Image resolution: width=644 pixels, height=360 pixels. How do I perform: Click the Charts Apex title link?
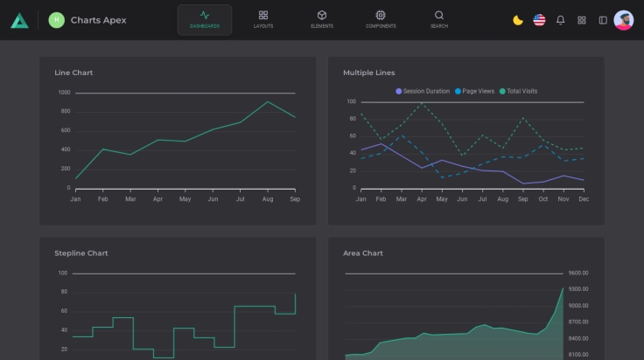tap(98, 20)
